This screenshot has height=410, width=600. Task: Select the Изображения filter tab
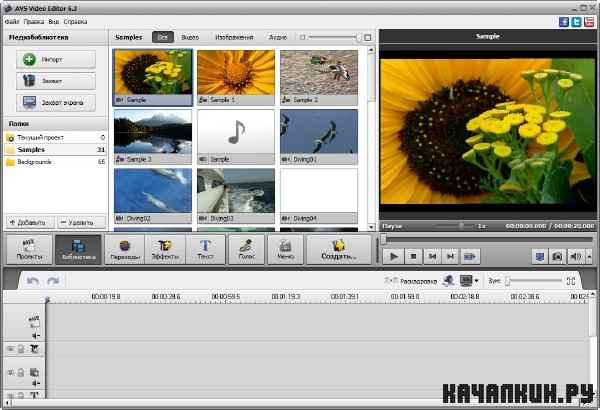coord(234,37)
